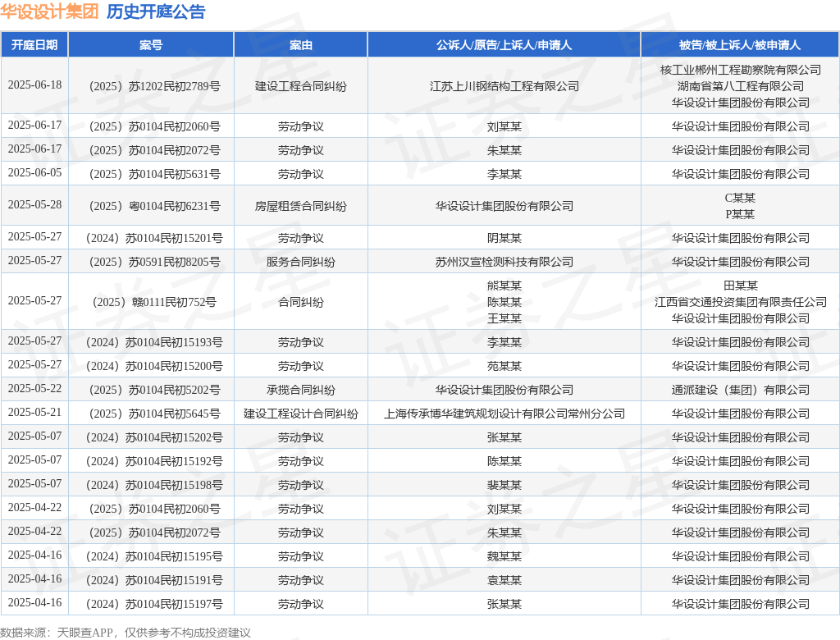840x640 pixels.
Task: Click defendant 核工业郴州工程勘察院有限公司
Action: point(741,70)
